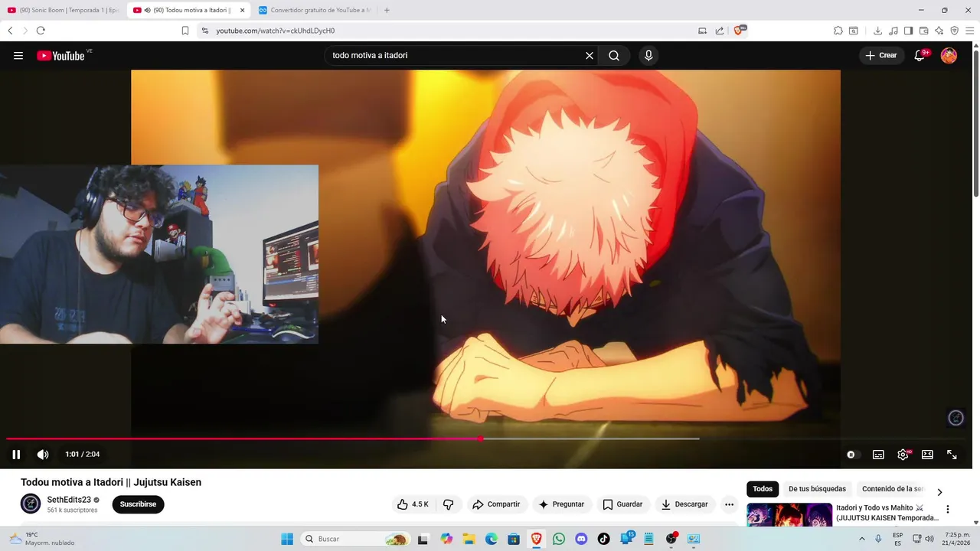This screenshot has width=980, height=551.
Task: Start voice search with the microphone icon
Action: [x=648, y=56]
